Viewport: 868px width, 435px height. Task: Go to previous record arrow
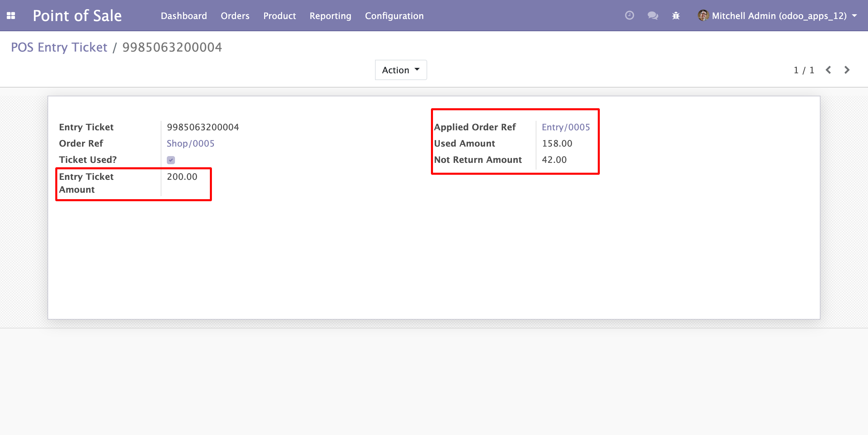[x=828, y=70]
